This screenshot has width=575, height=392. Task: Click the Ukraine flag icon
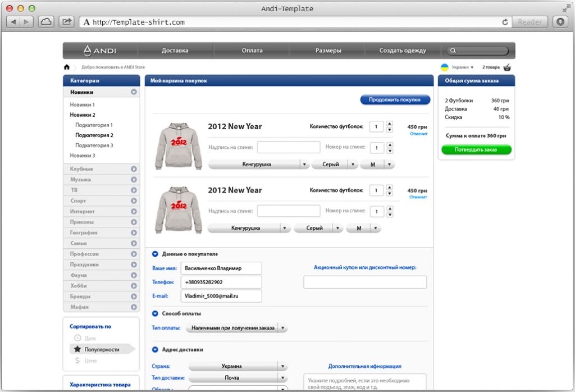click(445, 67)
